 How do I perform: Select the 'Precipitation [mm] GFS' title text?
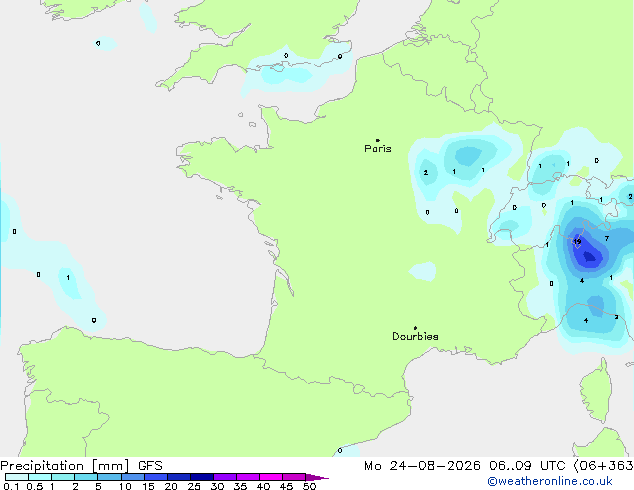click(81, 466)
